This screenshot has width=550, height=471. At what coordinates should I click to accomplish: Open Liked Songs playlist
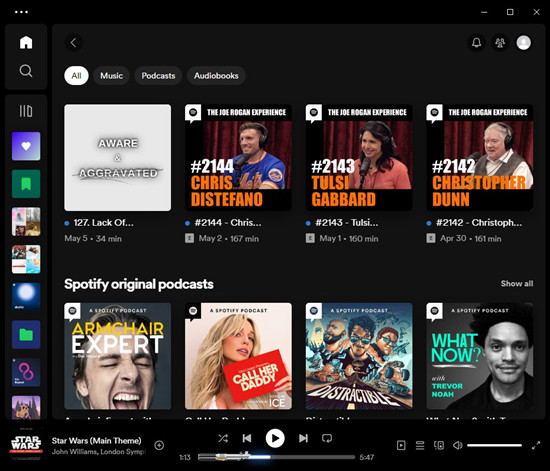tap(26, 146)
